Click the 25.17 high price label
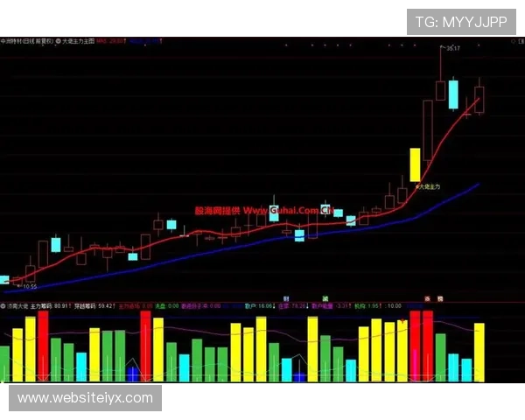The height and width of the screenshot is (420, 525). tap(452, 49)
